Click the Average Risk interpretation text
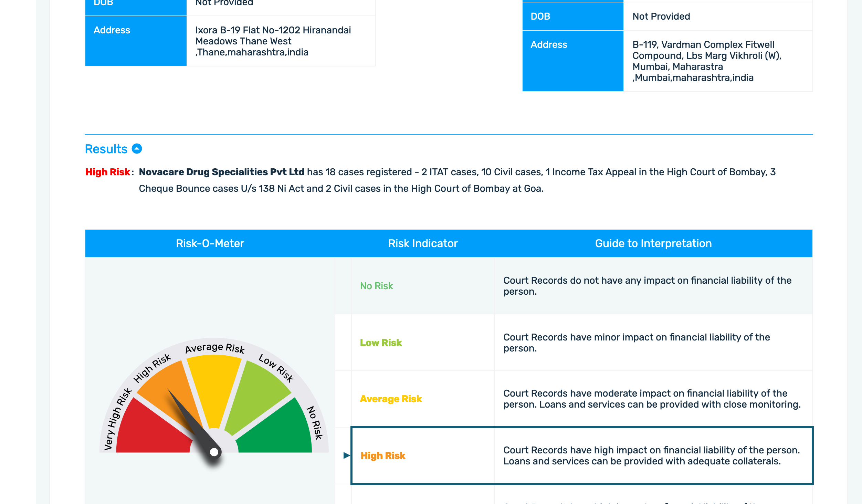This screenshot has height=504, width=862. (x=652, y=399)
